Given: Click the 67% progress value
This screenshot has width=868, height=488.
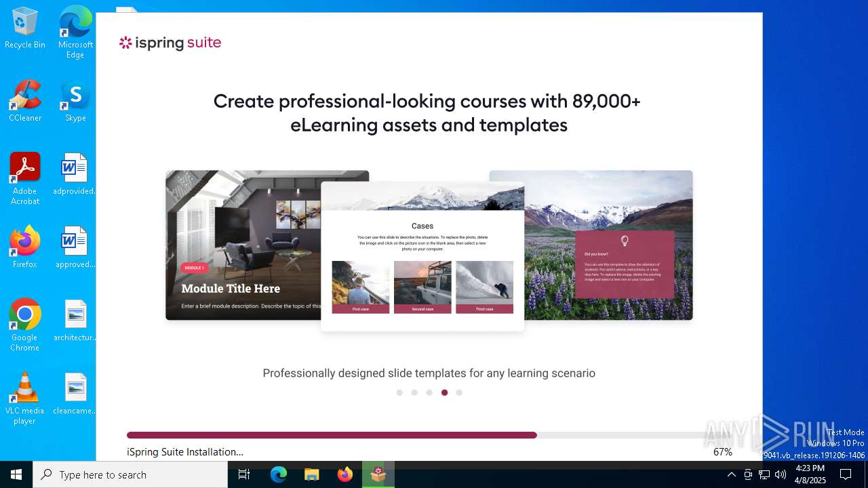Looking at the screenshot, I should (x=723, y=452).
